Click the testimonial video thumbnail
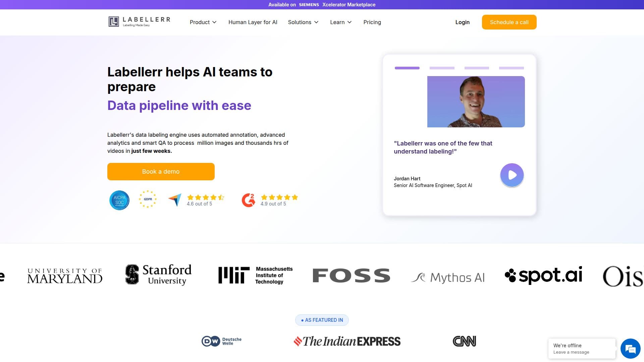 (x=476, y=102)
